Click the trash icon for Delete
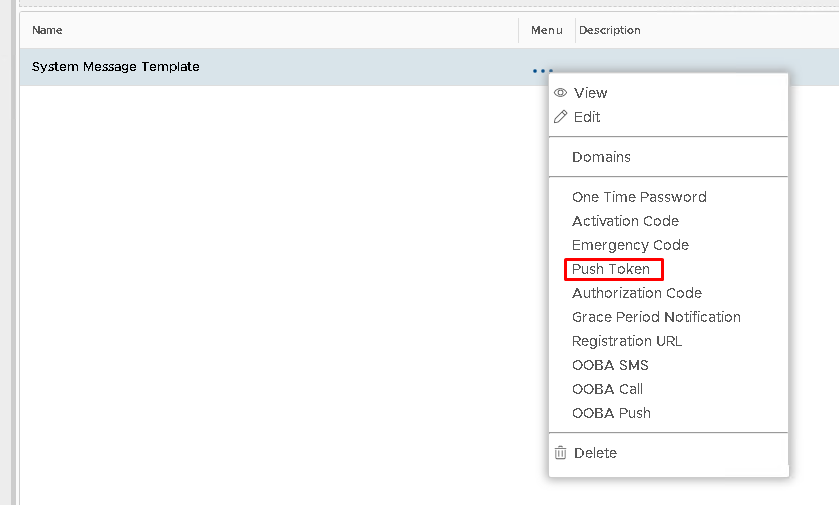This screenshot has width=839, height=505. point(560,453)
